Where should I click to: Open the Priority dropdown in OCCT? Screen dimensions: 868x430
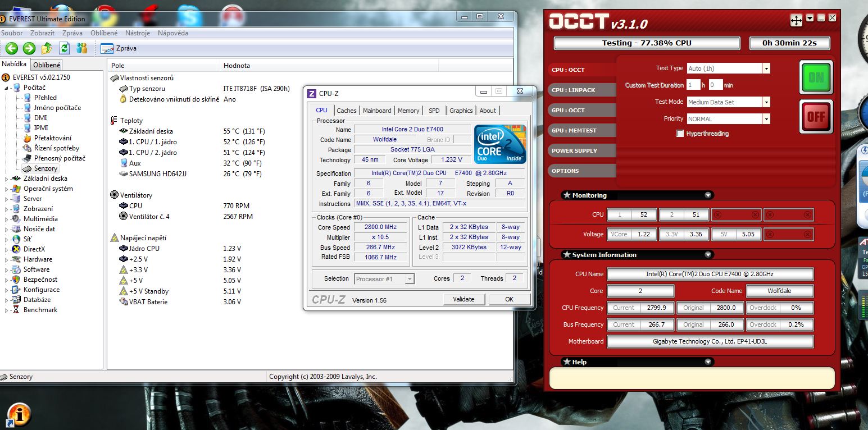tap(766, 119)
